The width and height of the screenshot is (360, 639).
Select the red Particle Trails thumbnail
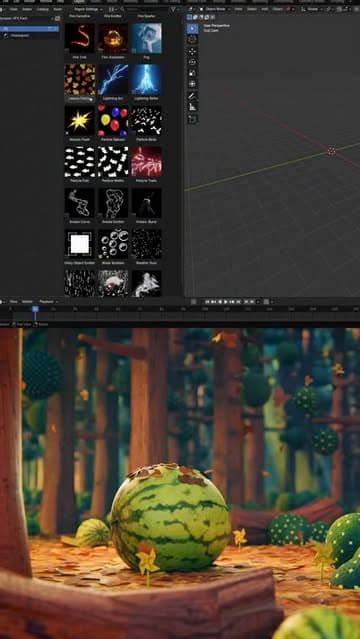[x=146, y=162]
